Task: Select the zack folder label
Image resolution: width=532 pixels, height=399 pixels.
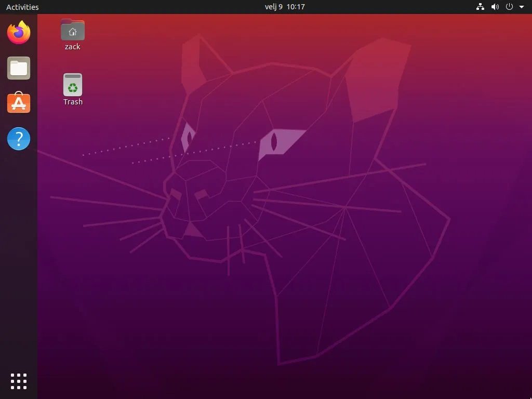Action: (x=72, y=46)
